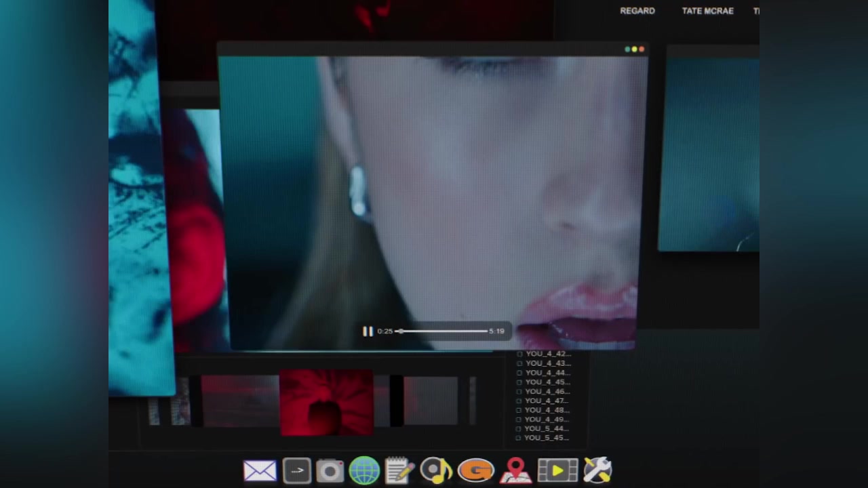This screenshot has height=488, width=868.
Task: Open the Maps location pin icon
Action: (515, 470)
